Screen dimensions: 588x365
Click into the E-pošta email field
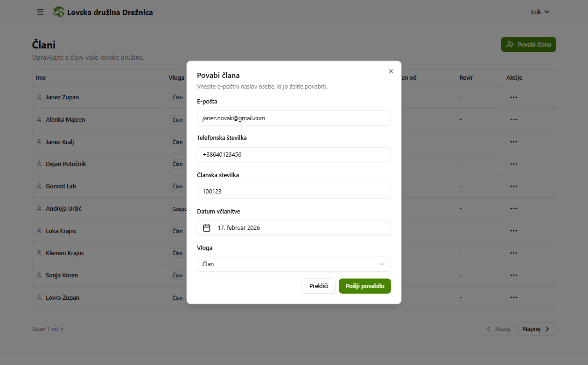tap(294, 118)
